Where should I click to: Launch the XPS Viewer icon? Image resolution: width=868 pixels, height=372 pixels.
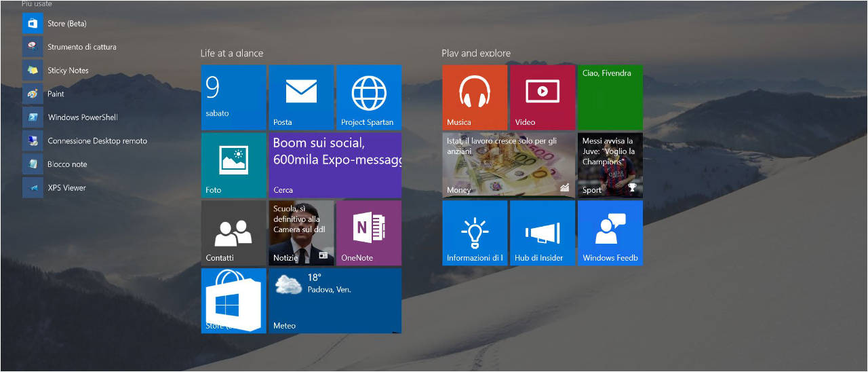coord(33,187)
